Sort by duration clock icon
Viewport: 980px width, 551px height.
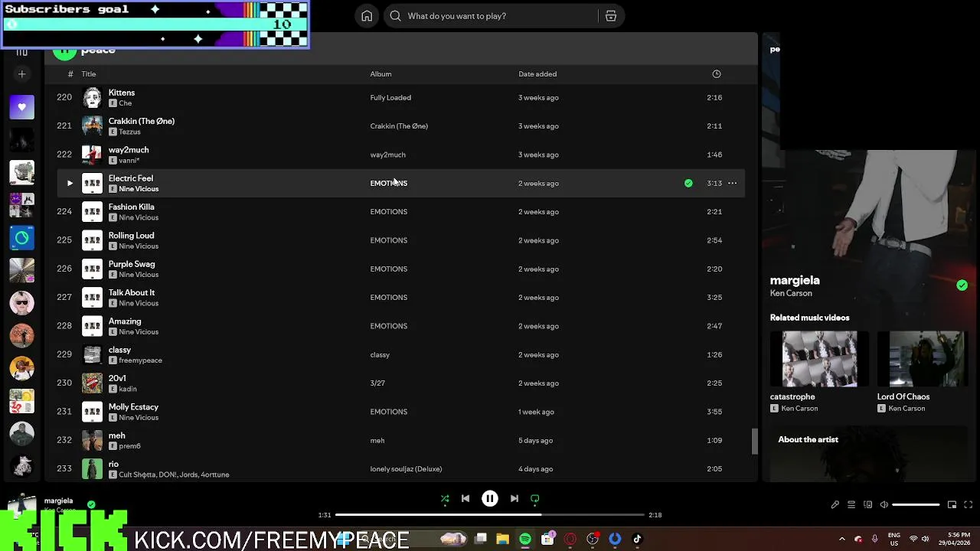pyautogui.click(x=717, y=74)
